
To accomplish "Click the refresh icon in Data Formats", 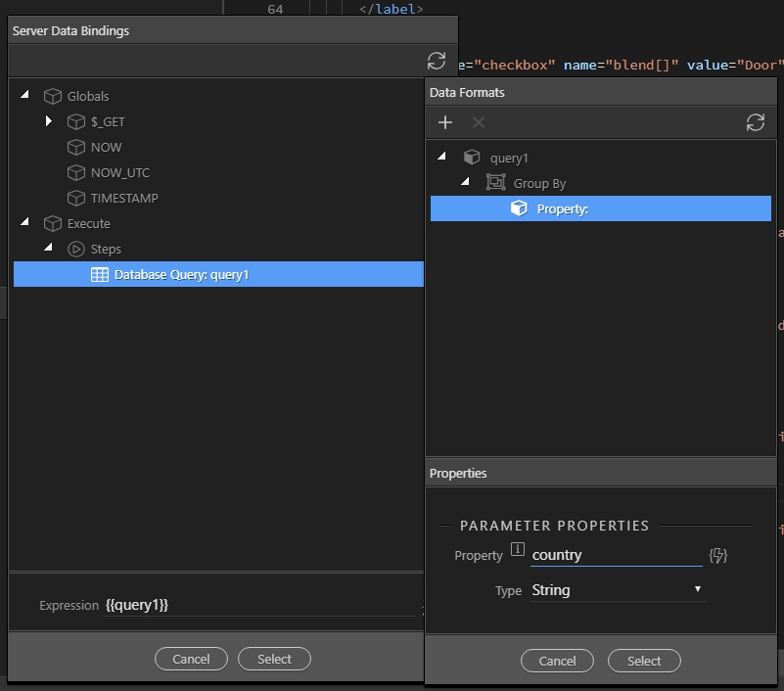I will coord(755,122).
